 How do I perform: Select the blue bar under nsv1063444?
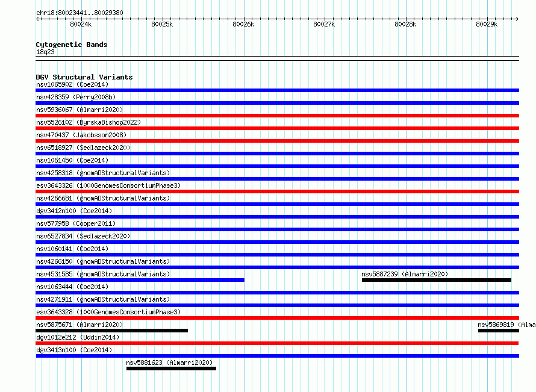pyautogui.click(x=277, y=293)
